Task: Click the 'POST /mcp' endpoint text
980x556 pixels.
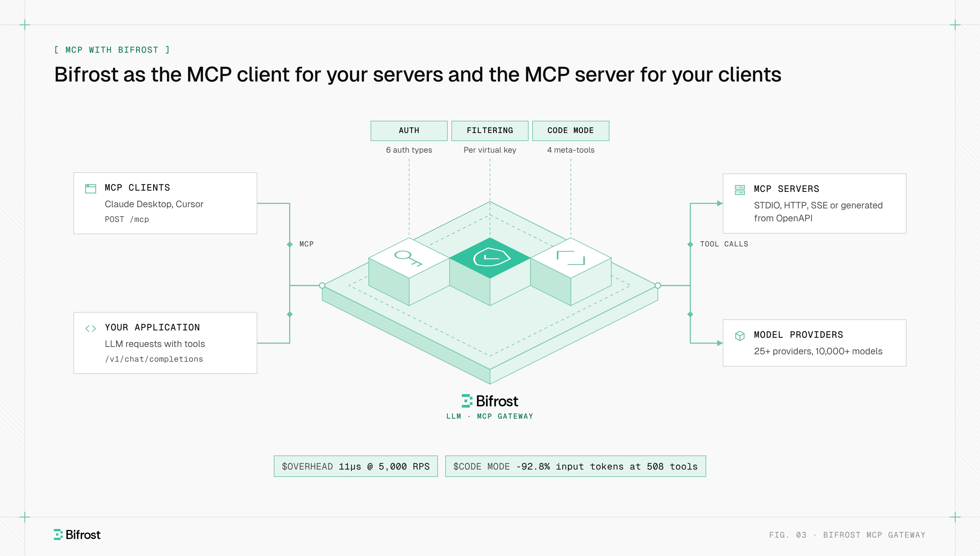Action: pyautogui.click(x=127, y=219)
